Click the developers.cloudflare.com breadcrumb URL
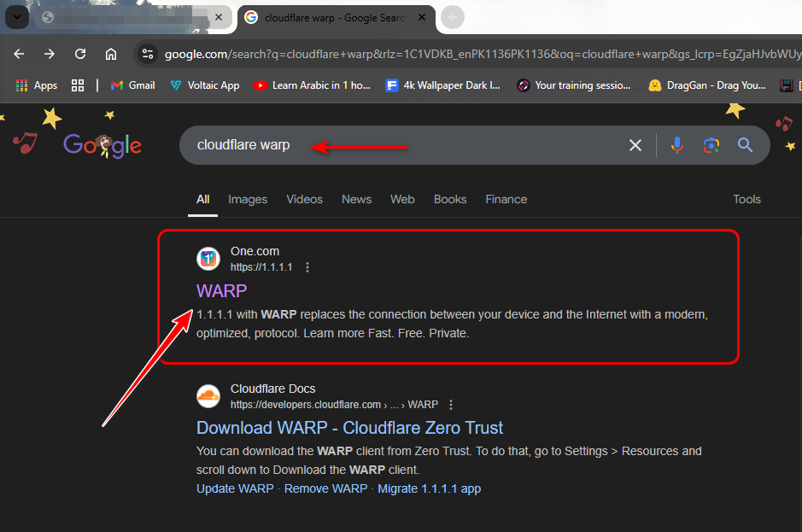Image resolution: width=802 pixels, height=532 pixels. pos(334,405)
